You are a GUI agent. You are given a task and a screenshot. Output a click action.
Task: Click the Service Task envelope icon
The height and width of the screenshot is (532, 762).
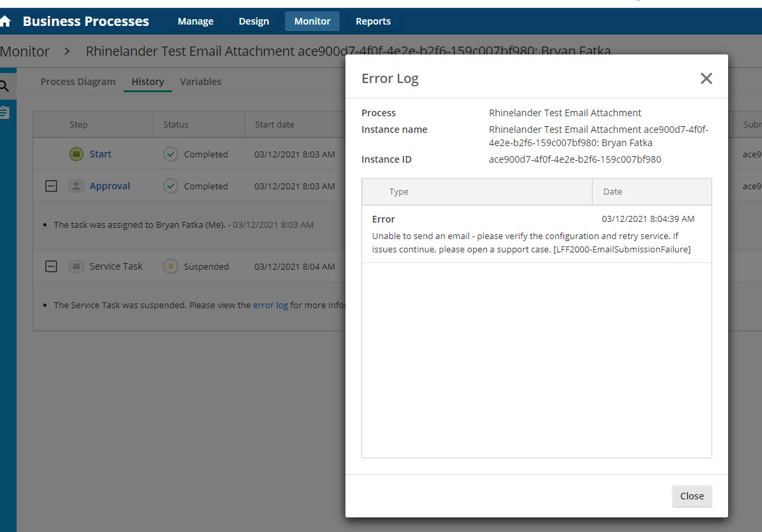click(76, 266)
